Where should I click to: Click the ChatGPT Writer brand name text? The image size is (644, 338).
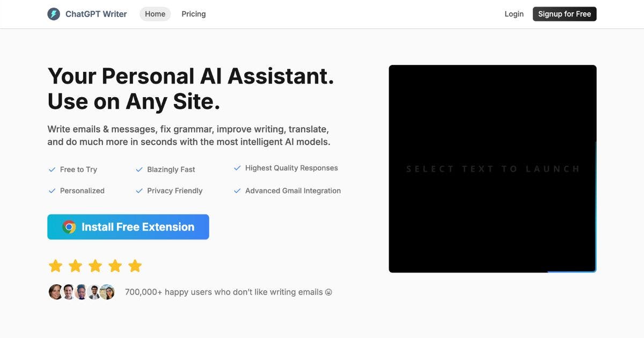coord(96,14)
